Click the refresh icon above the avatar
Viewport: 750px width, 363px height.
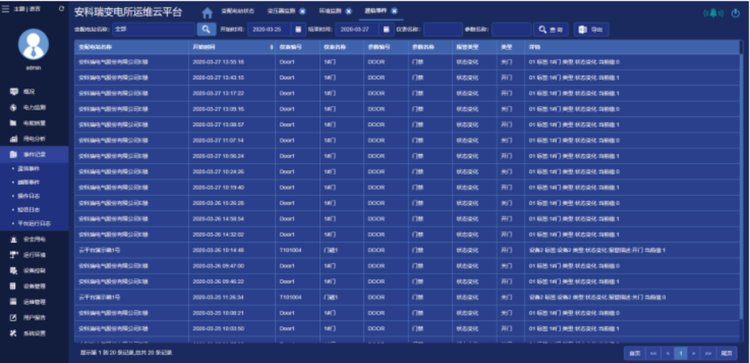point(61,9)
